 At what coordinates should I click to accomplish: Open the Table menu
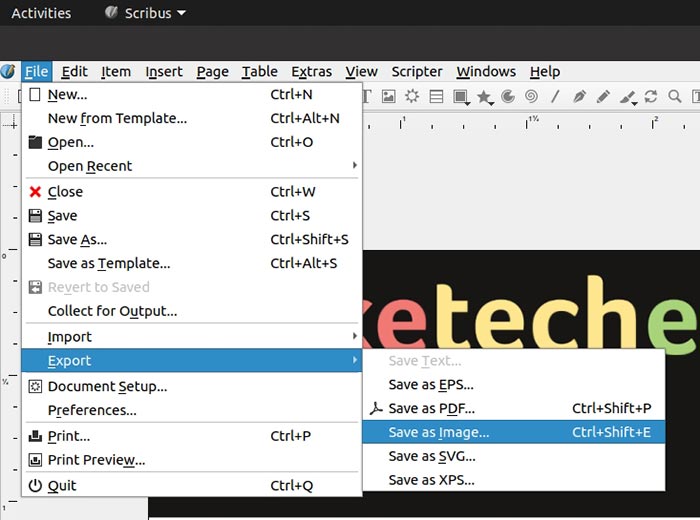tap(260, 71)
